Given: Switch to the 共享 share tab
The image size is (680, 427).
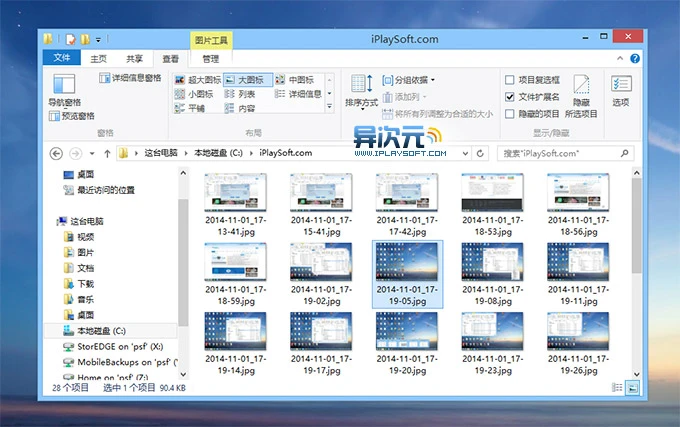Looking at the screenshot, I should pyautogui.click(x=134, y=59).
